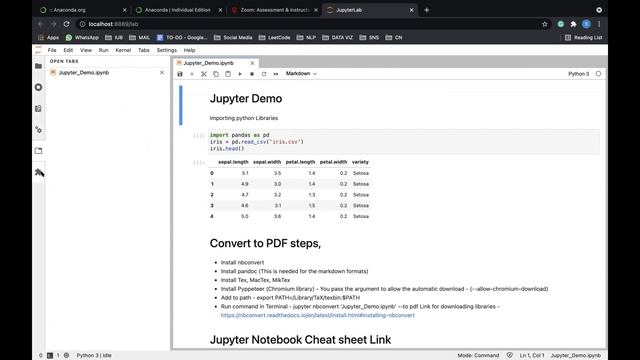Open the Help menu
The width and height of the screenshot is (640, 360).
189,50
